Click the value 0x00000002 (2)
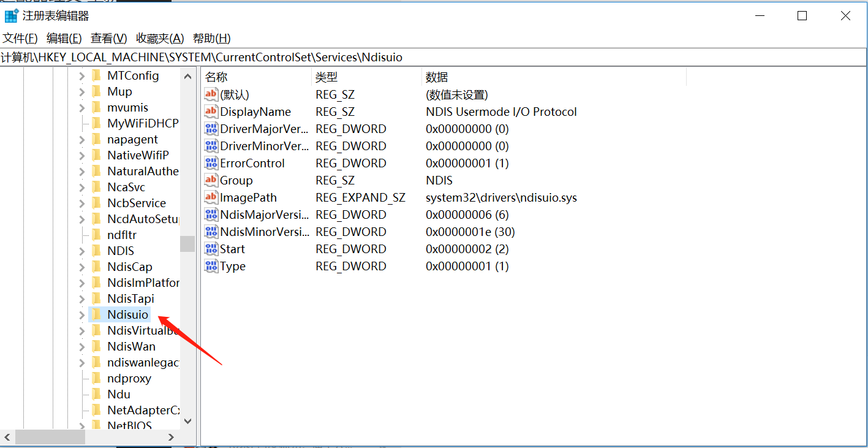Image resolution: width=868 pixels, height=448 pixels. [x=467, y=249]
